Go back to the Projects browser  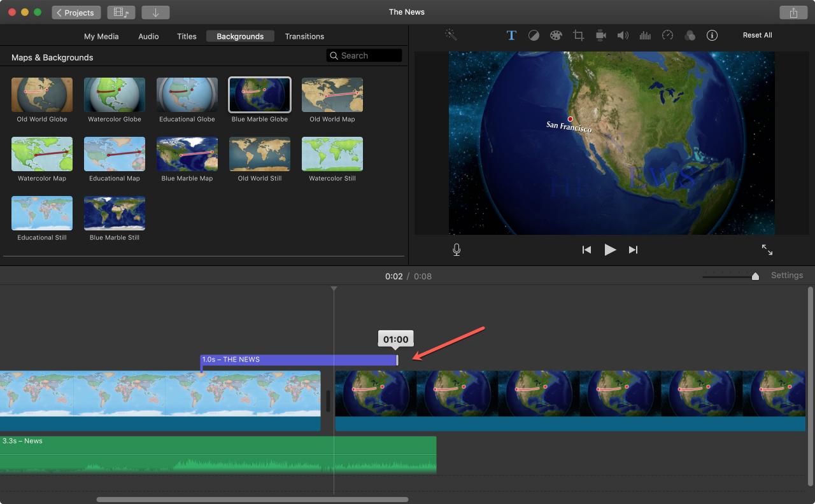click(x=76, y=12)
